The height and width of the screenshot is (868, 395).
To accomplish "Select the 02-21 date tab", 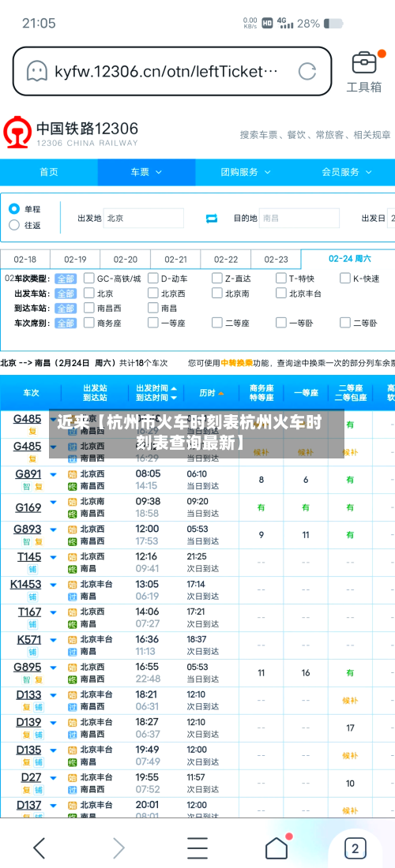I will click(x=175, y=259).
